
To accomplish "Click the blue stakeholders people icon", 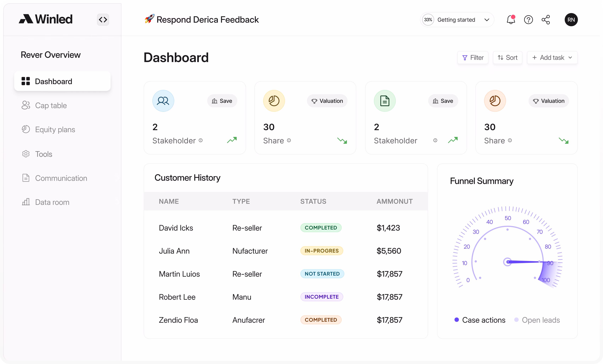I will coord(163,101).
